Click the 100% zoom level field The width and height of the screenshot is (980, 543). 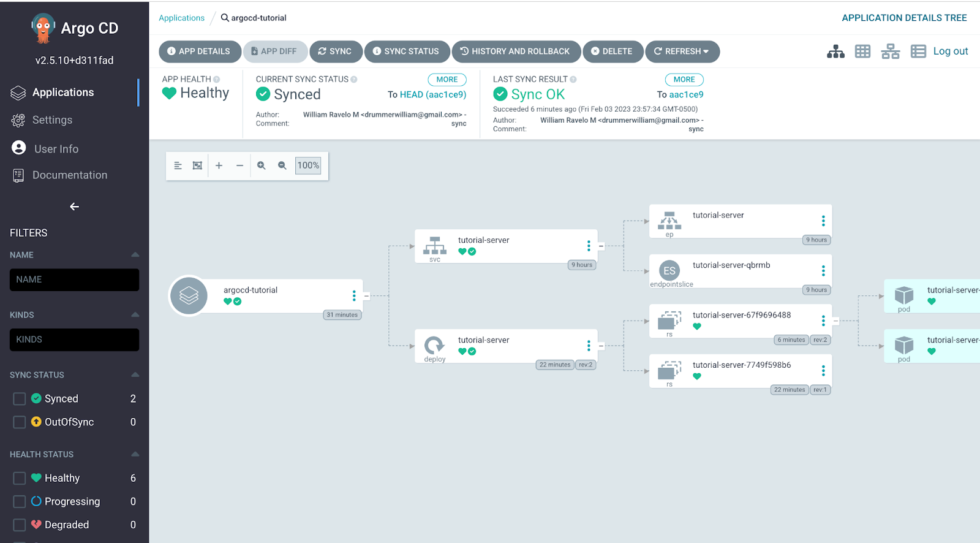pos(308,165)
